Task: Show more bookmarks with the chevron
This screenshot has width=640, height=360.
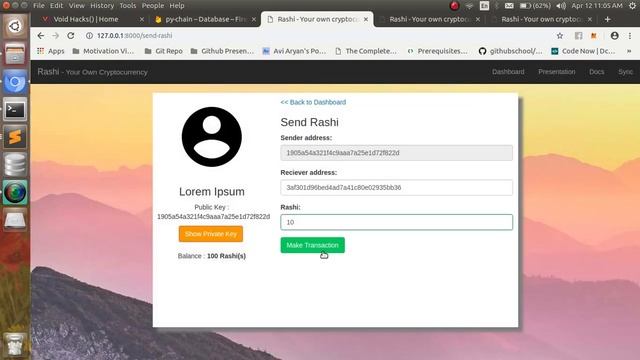Action: coord(629,51)
